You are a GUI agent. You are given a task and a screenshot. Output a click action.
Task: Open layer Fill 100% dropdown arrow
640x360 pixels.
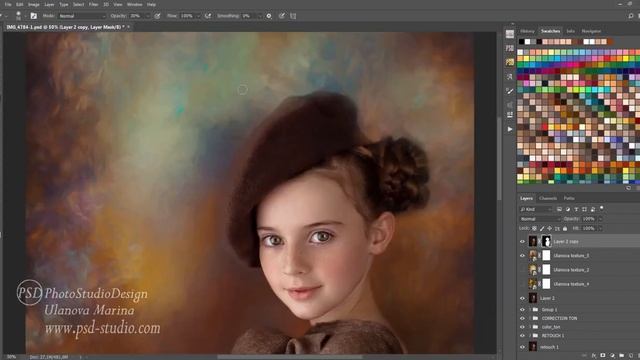(600, 229)
